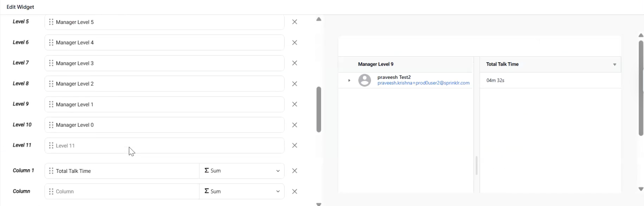This screenshot has width=644, height=206.
Task: Open Sum aggregation dropdown for empty Column
Action: point(242,192)
